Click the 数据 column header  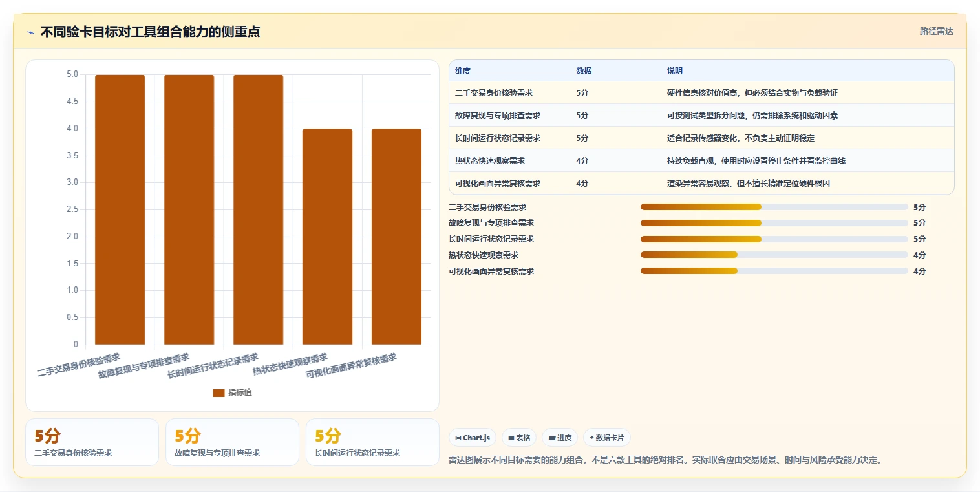pos(584,71)
